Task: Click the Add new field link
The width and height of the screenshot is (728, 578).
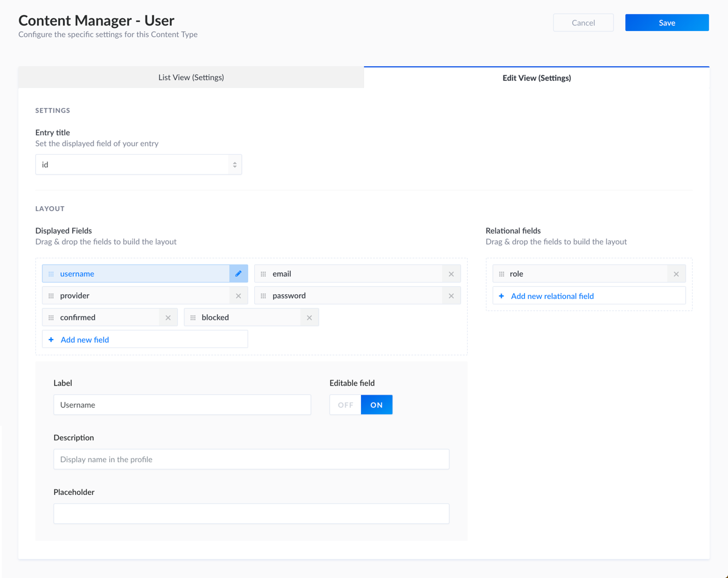Action: click(84, 339)
